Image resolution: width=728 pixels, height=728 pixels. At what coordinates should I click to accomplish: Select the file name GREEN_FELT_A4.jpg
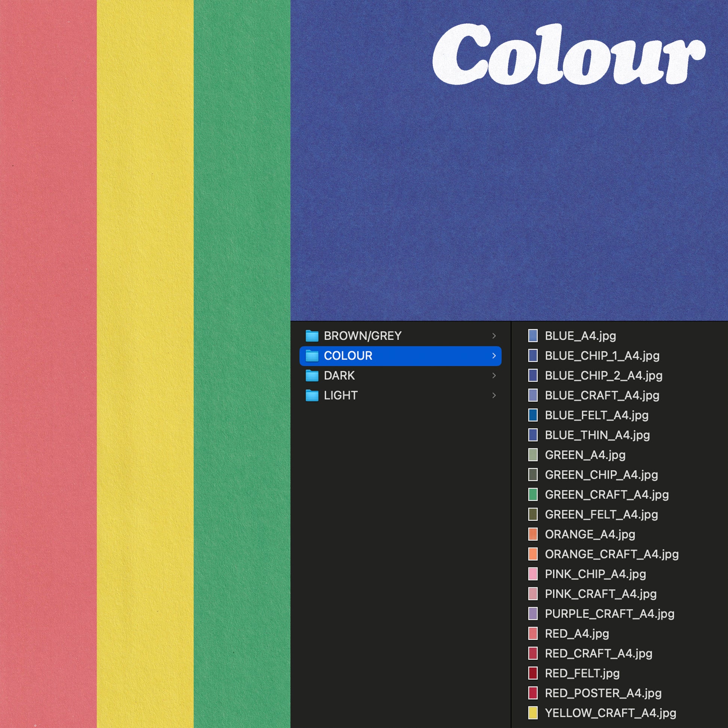click(602, 514)
